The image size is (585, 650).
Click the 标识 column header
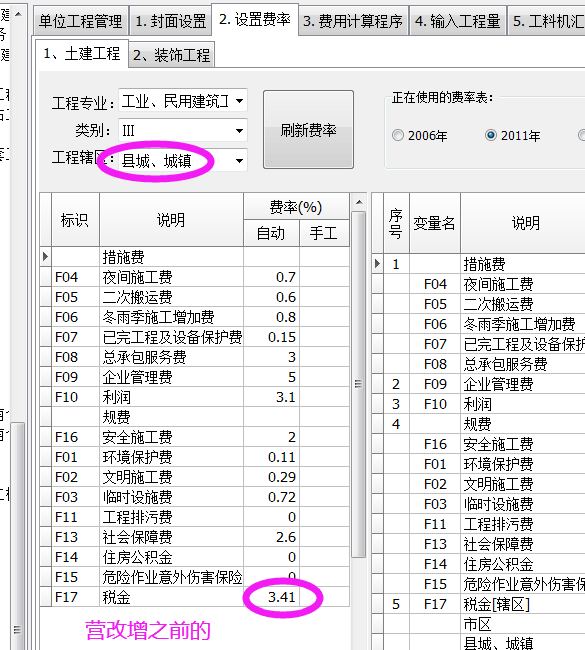(75, 220)
